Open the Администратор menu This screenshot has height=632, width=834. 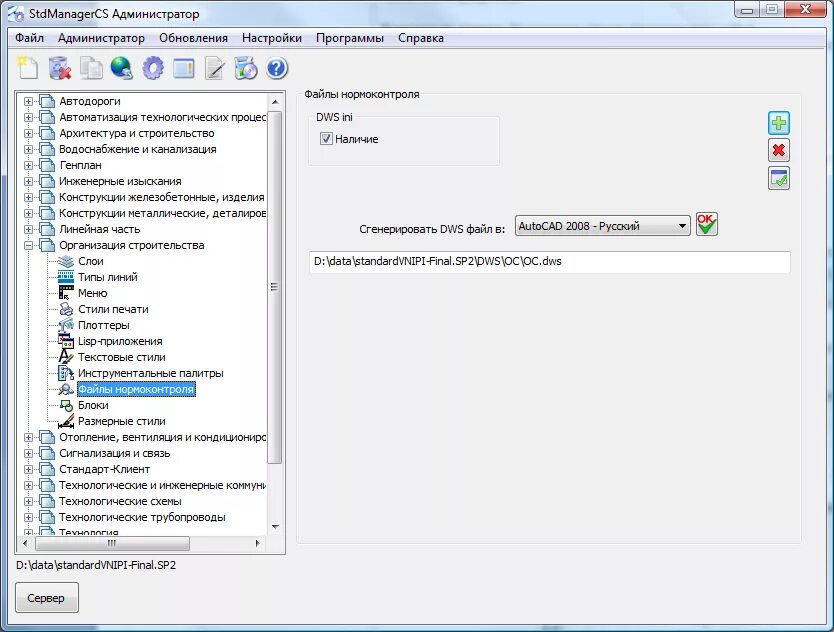click(101, 38)
